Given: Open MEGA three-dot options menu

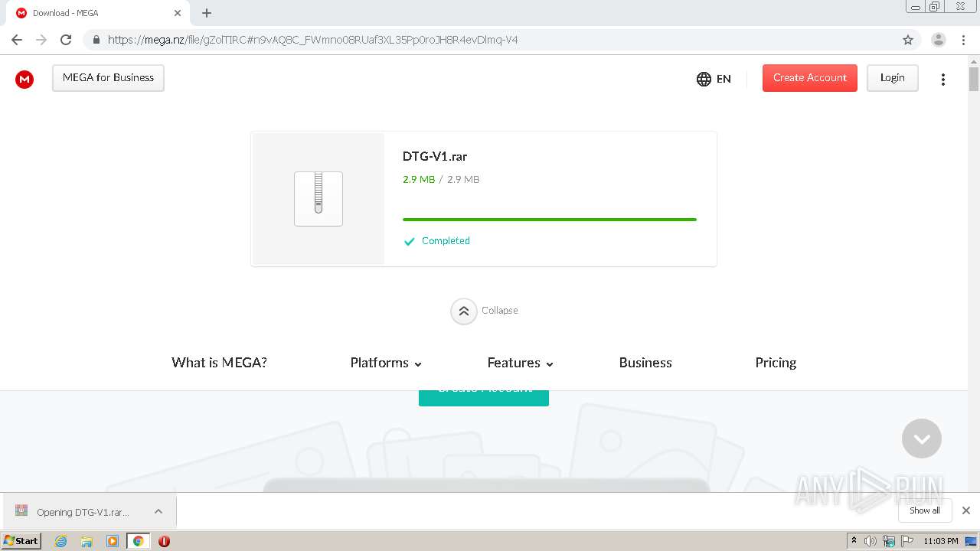Looking at the screenshot, I should point(943,79).
